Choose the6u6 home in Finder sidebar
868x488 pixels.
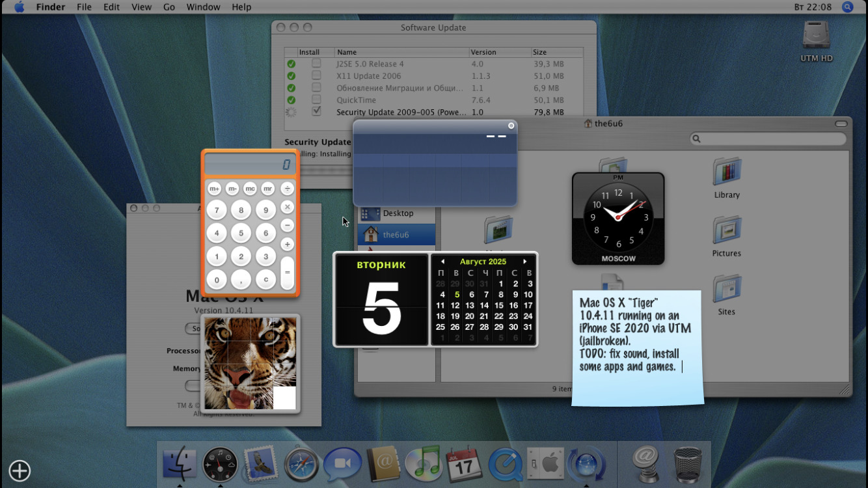tap(396, 234)
